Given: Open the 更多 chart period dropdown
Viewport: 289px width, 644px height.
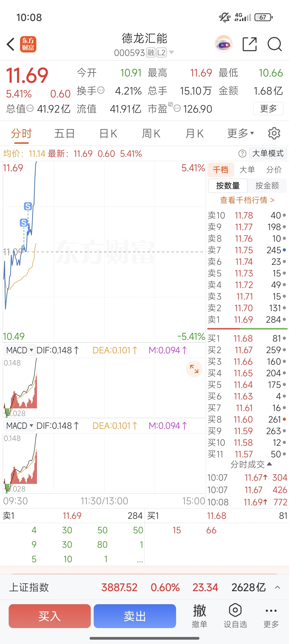Looking at the screenshot, I should point(241,133).
